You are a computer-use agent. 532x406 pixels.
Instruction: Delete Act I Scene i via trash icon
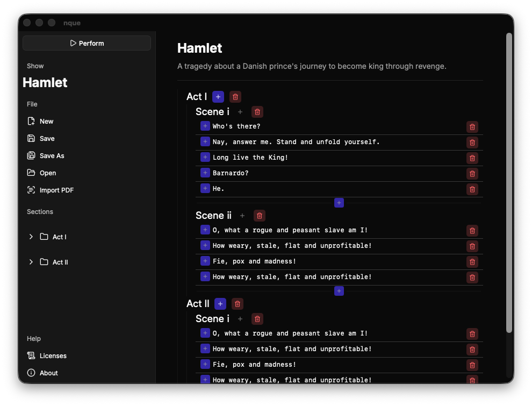click(x=257, y=112)
